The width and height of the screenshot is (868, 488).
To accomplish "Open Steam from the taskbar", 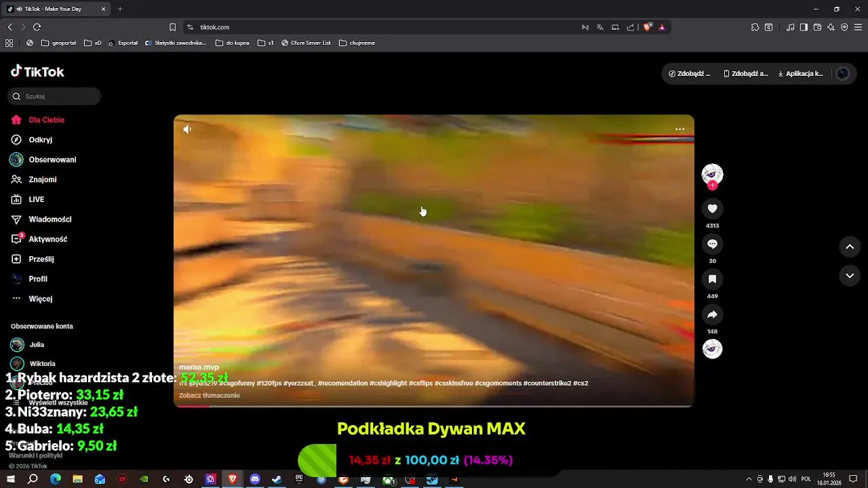I will pyautogui.click(x=277, y=479).
